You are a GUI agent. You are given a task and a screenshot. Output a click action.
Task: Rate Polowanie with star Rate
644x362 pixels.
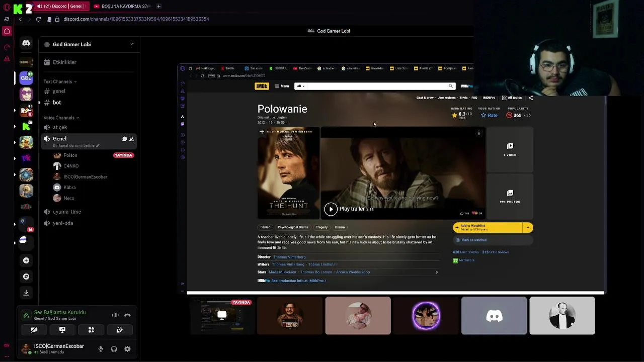(x=489, y=115)
